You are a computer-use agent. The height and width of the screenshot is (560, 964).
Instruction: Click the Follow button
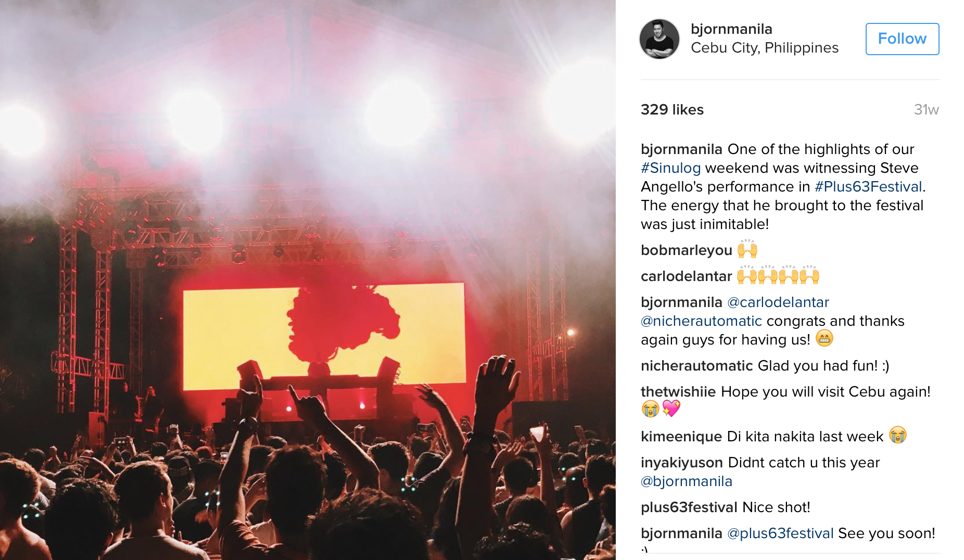pos(902,39)
